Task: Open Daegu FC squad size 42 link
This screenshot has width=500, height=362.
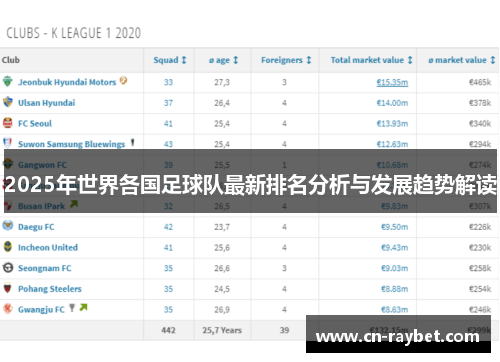Action: point(168,227)
